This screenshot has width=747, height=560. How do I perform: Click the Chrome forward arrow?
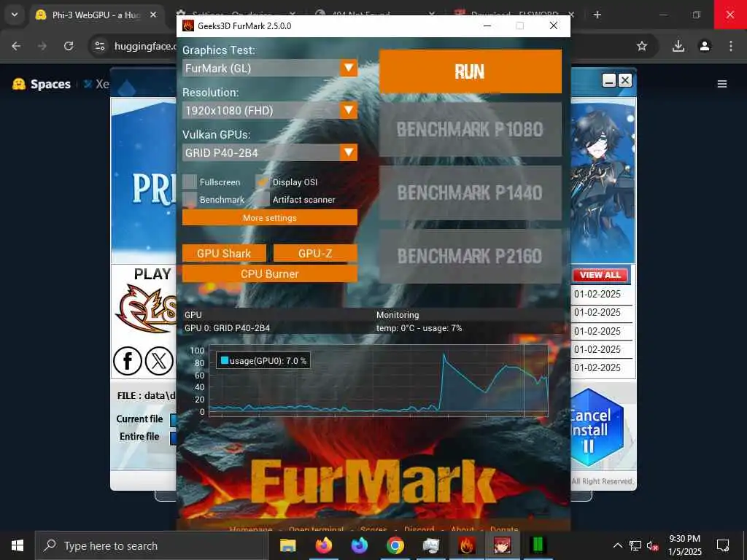pos(42,46)
